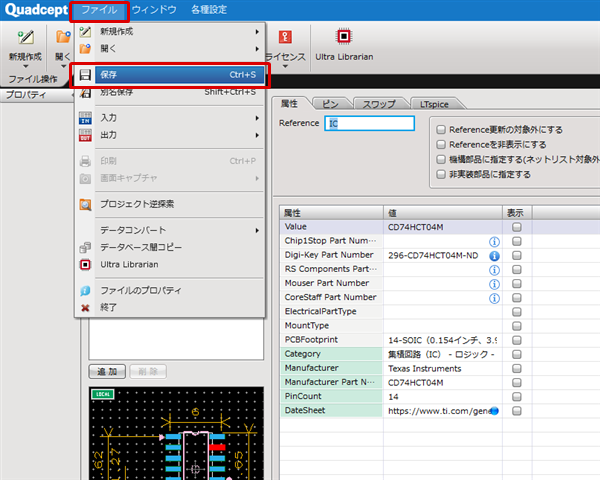Toggle 表示 checkbox for PCBFootprint row
This screenshot has width=600, height=480.
point(517,340)
